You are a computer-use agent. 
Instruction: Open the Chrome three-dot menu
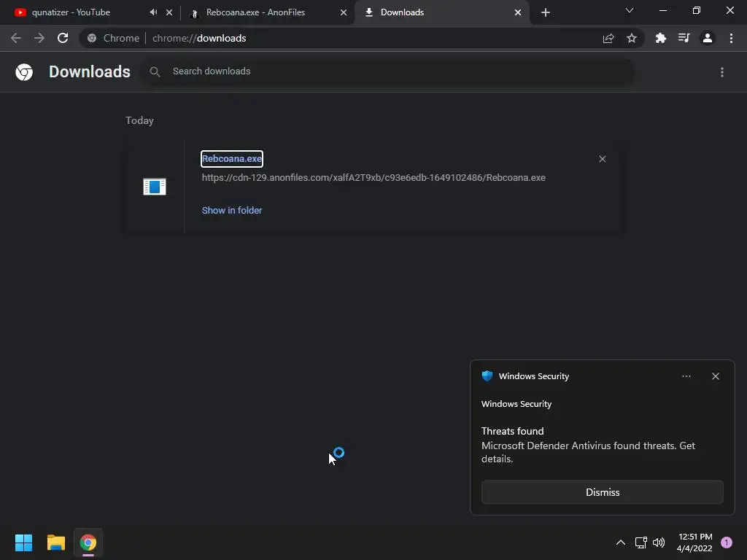coord(731,38)
